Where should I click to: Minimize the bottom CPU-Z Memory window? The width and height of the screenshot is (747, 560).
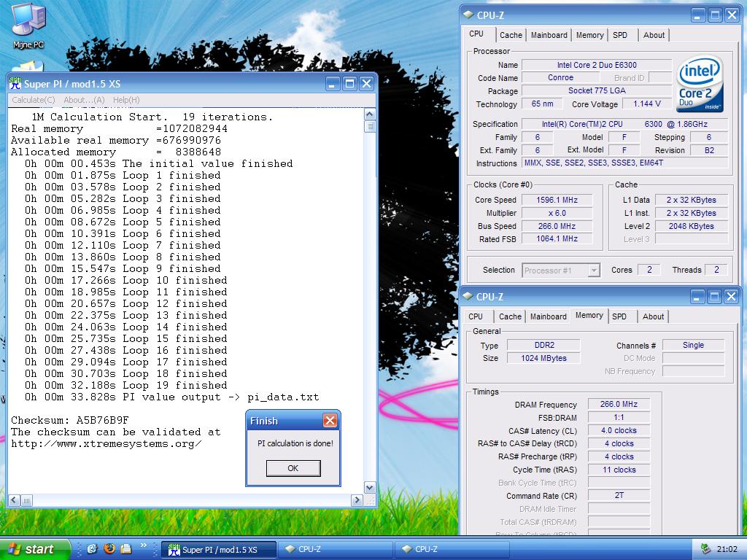coord(697,297)
